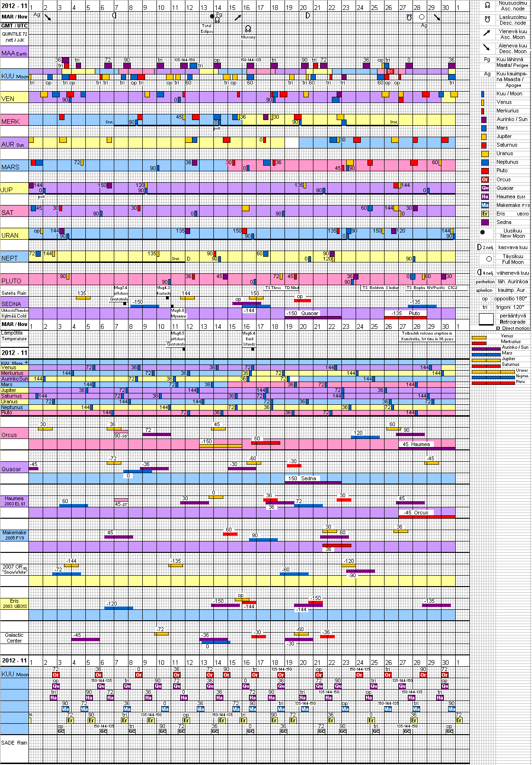Click the yellow Eris 'Er' legend badge
The height and width of the screenshot is (765, 532).
(x=485, y=214)
